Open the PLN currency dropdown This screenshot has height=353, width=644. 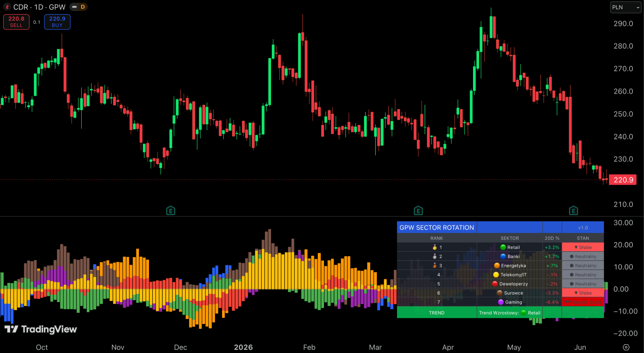coord(626,7)
